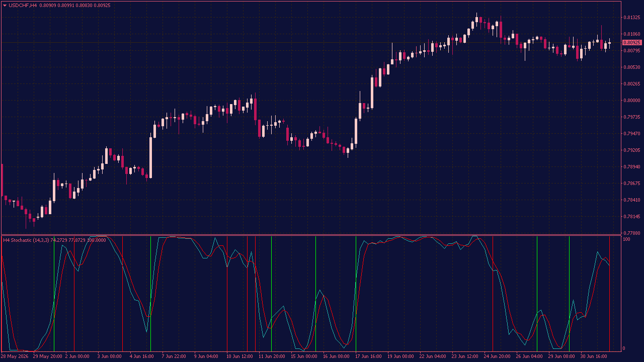Image resolution: width=644 pixels, height=362 pixels.
Task: Click the 29 Jun 08:00 time label
Action: click(x=561, y=356)
